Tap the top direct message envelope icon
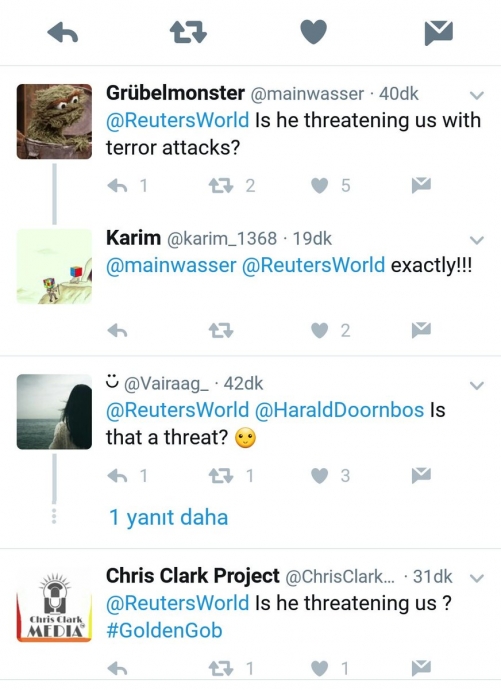Image resolution: width=501 pixels, height=690 pixels. coord(439,33)
